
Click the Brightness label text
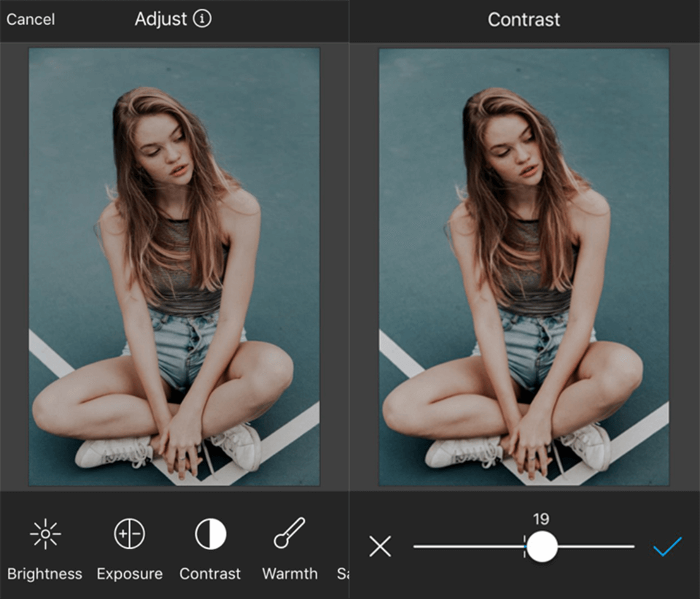point(44,574)
